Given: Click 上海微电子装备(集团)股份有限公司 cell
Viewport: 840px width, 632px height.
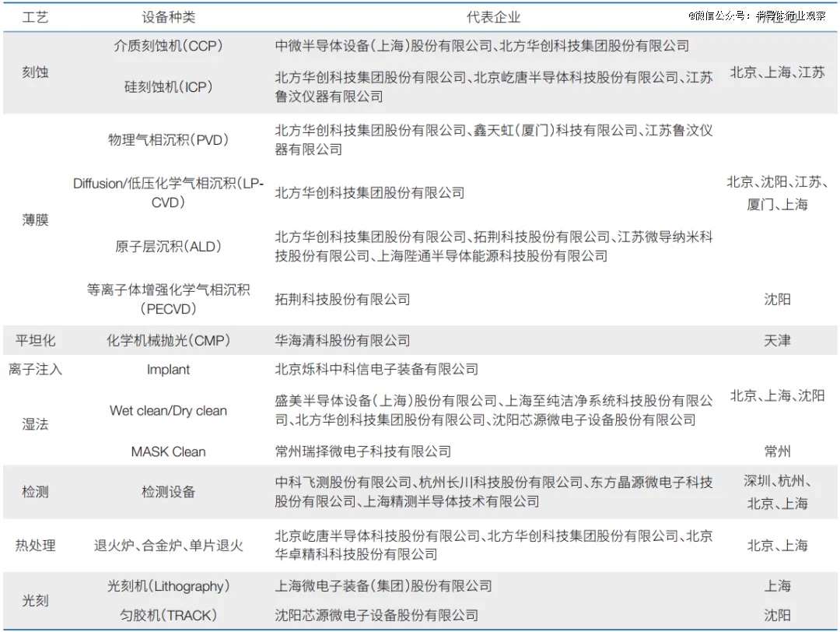Looking at the screenshot, I should click(x=383, y=586).
